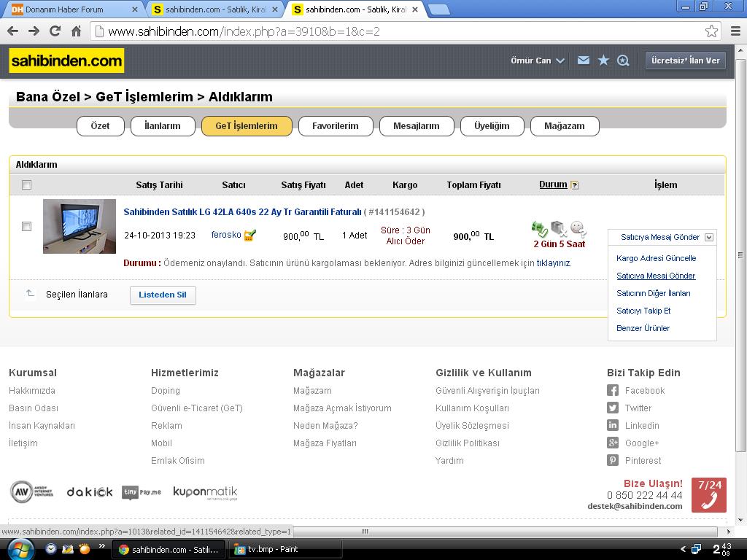This screenshot has width=747, height=560.
Task: Open Linkedin icon in footer
Action: click(x=613, y=425)
